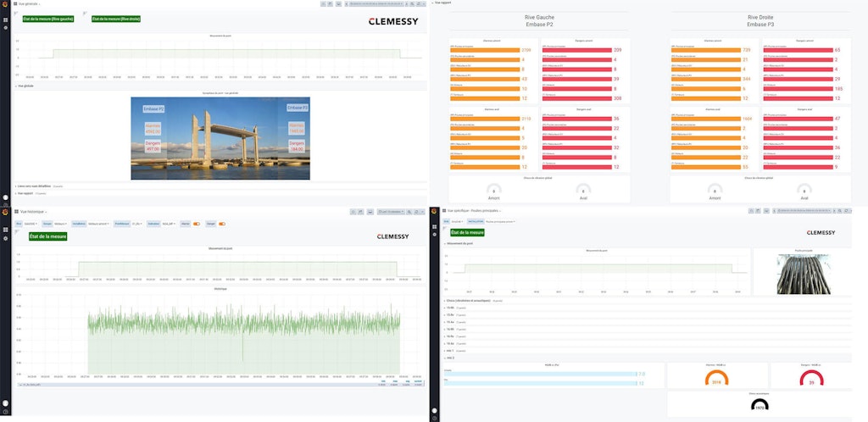Open the Indicateur dropdown in Vue historique
Screen dimensions: 868x422
(168, 224)
